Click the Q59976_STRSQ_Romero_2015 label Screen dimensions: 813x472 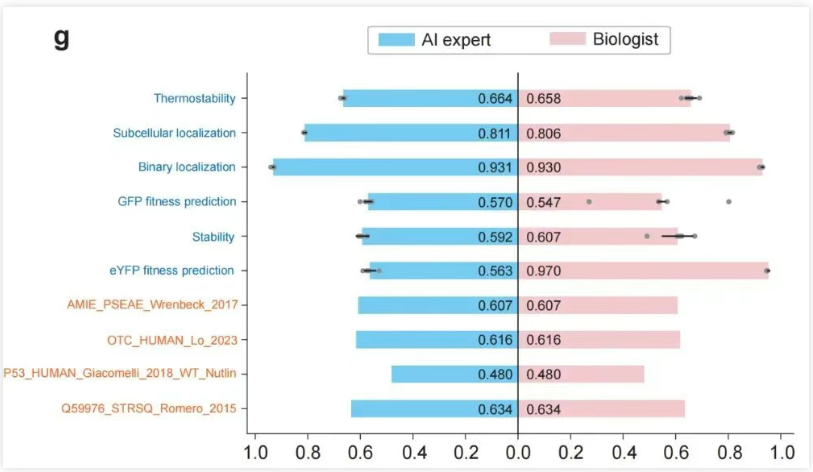coord(151,408)
